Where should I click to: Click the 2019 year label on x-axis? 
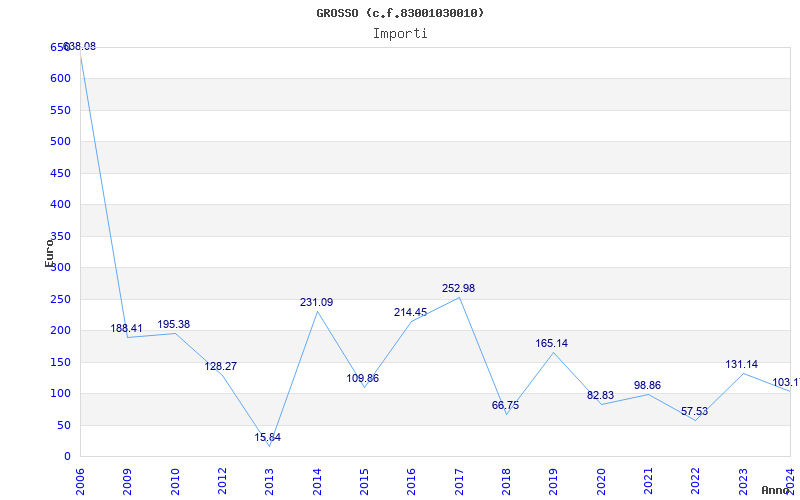click(554, 482)
